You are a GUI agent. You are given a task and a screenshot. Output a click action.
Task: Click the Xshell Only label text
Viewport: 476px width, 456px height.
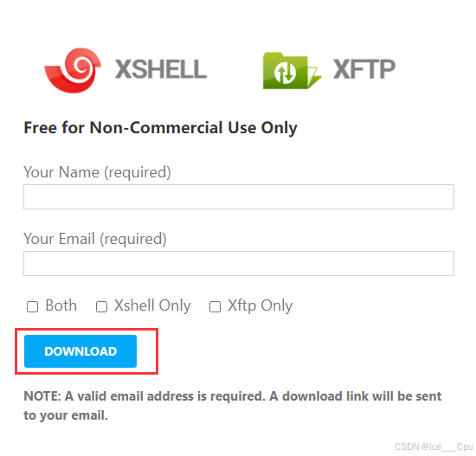coord(152,305)
